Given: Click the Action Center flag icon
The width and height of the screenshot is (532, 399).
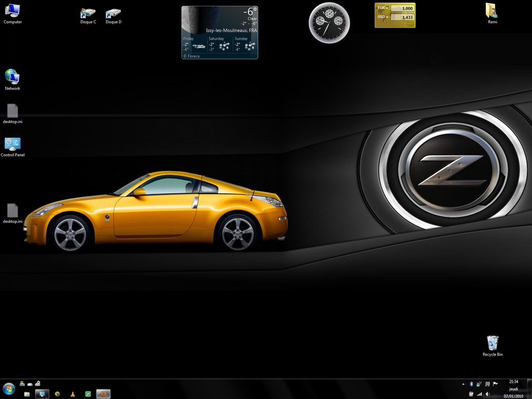Looking at the screenshot, I should 495,384.
